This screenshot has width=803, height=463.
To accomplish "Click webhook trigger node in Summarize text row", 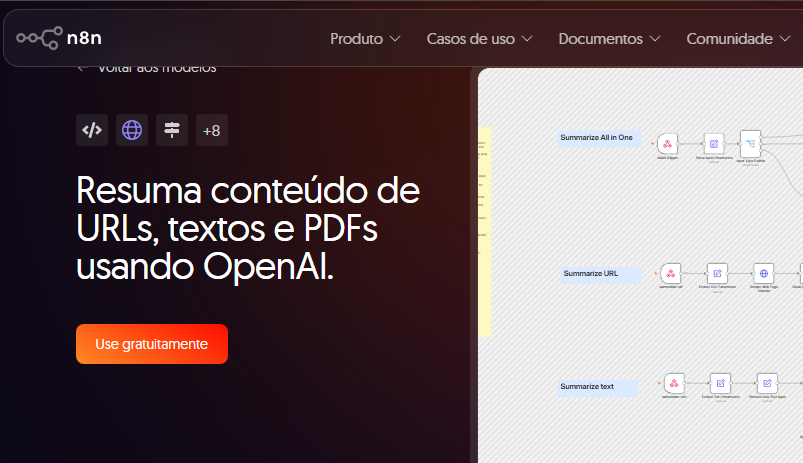I will (674, 383).
